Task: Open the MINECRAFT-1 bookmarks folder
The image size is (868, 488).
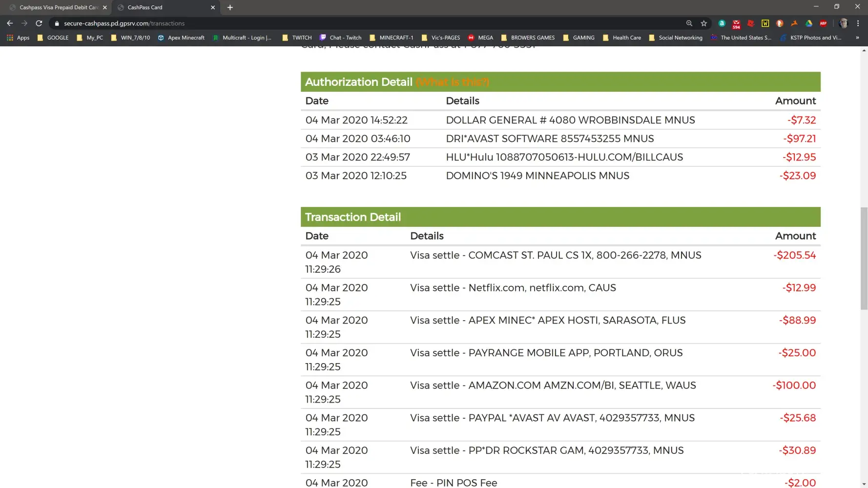Action: click(391, 38)
